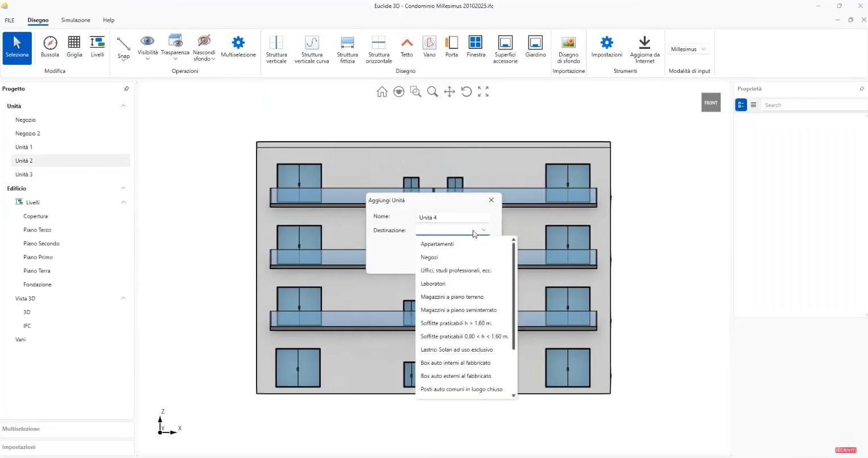The image size is (868, 458).
Task: Click the home view icon
Action: 382,92
